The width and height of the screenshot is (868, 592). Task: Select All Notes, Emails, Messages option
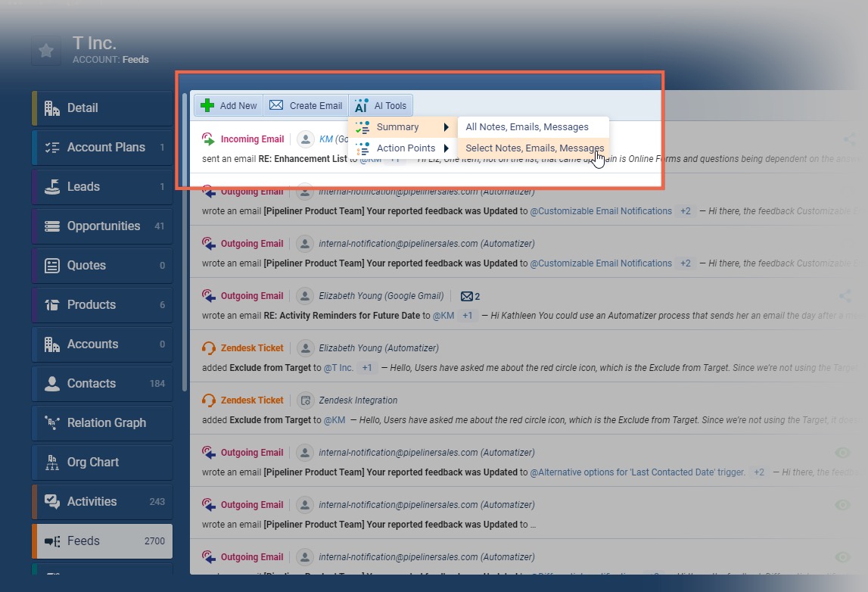coord(527,127)
